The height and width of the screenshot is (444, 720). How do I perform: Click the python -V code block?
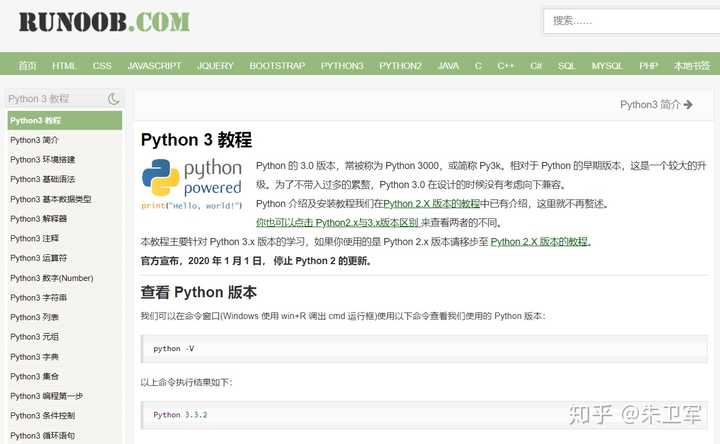[424, 349]
